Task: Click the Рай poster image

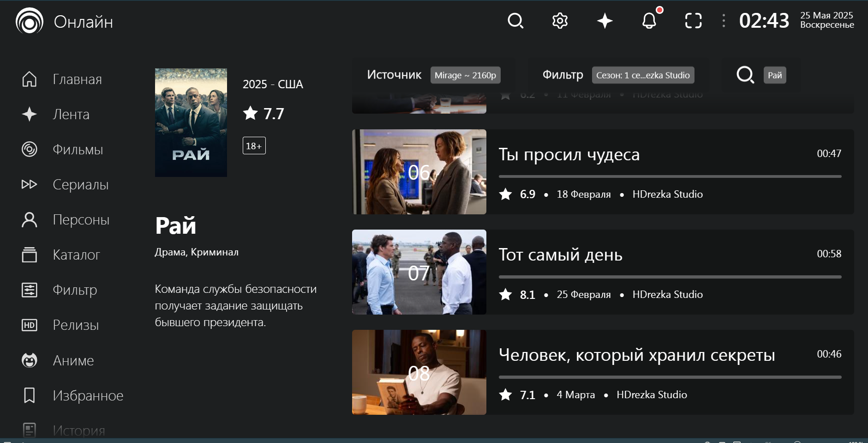Action: [x=191, y=122]
